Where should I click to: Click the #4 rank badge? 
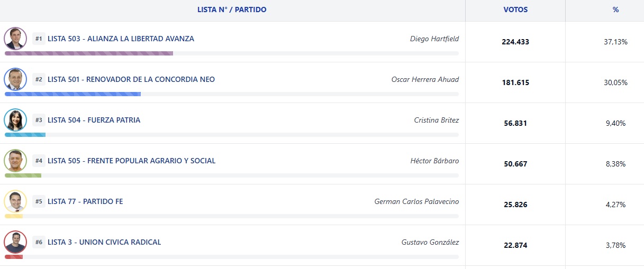point(39,161)
